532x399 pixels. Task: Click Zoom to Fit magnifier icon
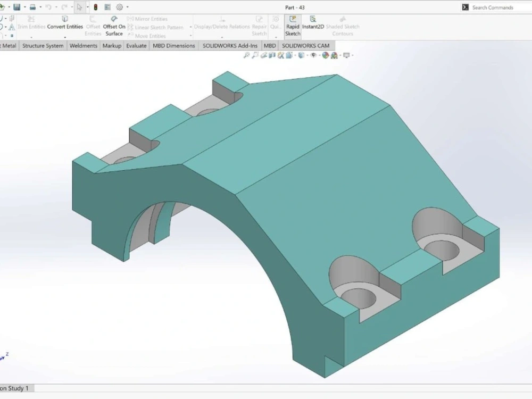247,55
